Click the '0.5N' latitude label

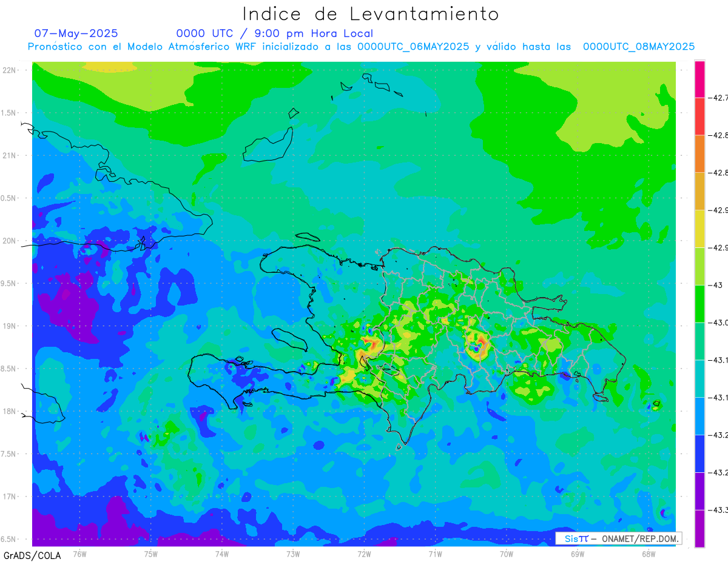[8, 198]
